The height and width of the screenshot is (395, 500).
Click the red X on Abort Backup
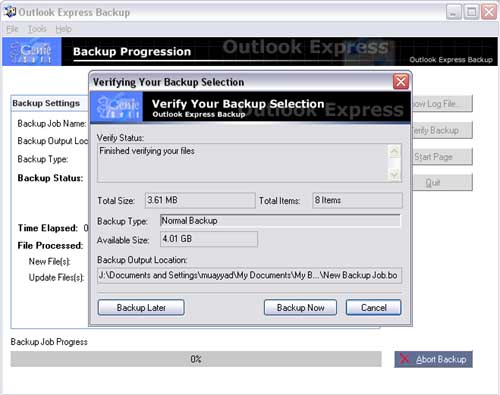[x=404, y=359]
